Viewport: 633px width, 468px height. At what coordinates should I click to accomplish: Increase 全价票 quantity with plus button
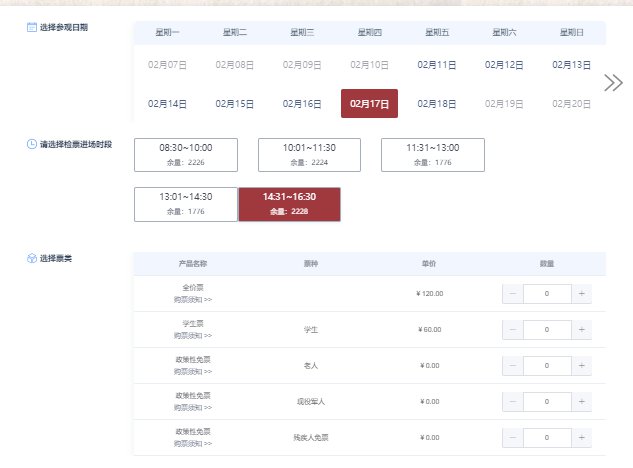(582, 294)
